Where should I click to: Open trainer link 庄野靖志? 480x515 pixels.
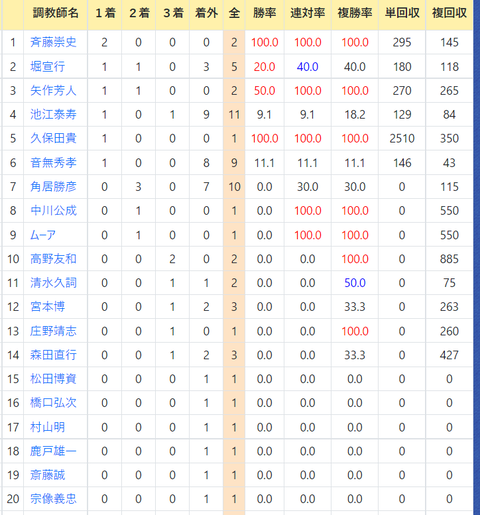pyautogui.click(x=53, y=331)
